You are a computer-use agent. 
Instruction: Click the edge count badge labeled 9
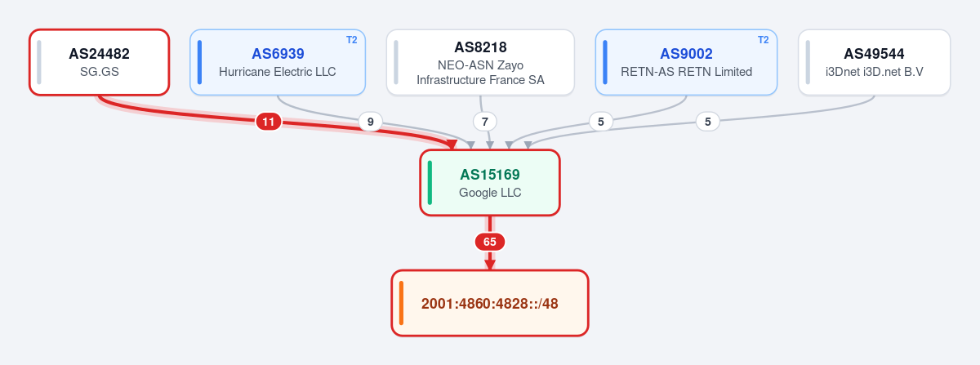(x=370, y=122)
